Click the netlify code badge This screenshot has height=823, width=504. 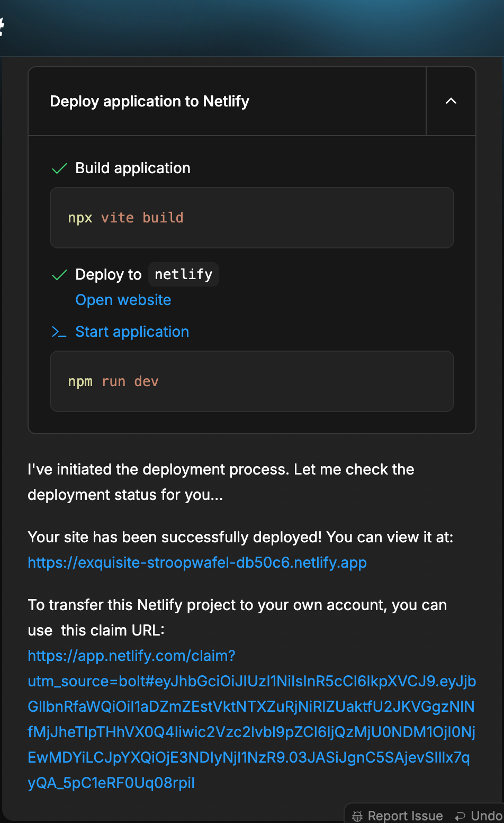pyautogui.click(x=184, y=274)
